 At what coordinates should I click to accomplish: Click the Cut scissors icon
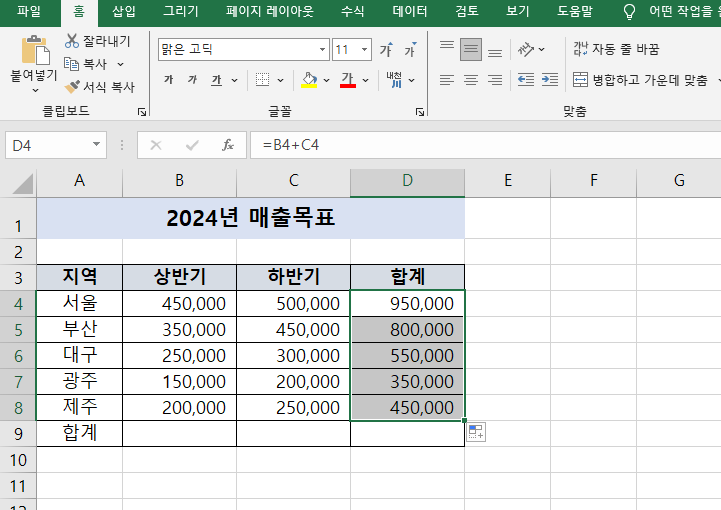click(72, 41)
